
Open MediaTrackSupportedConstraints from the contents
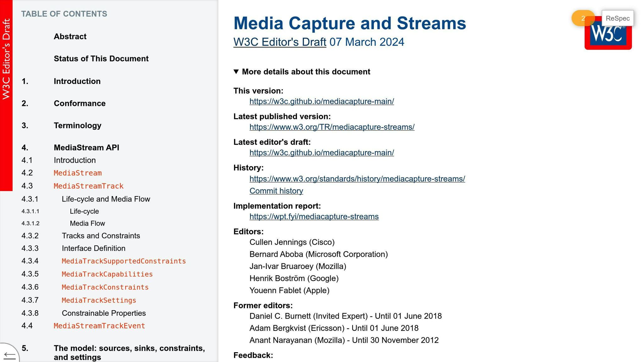click(124, 261)
